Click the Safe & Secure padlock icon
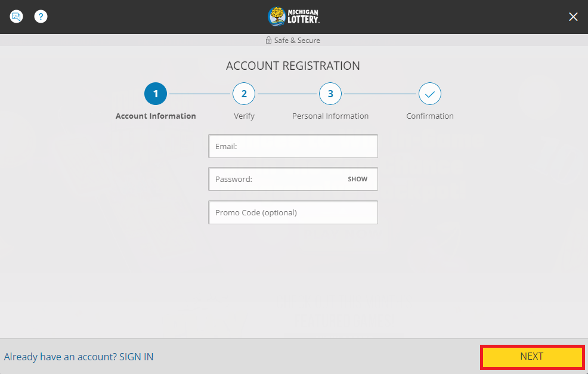Viewport: 588px width, 374px height. (x=268, y=40)
